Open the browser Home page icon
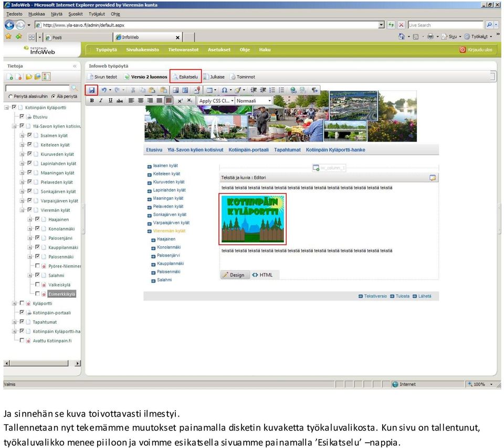Viewport: 504px width, 448px height. click(402, 37)
